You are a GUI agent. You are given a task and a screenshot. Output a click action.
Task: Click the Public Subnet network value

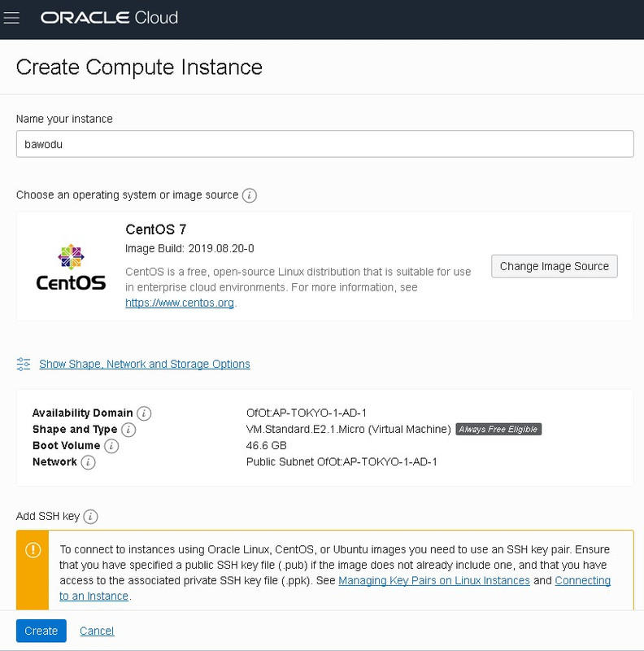tap(342, 461)
